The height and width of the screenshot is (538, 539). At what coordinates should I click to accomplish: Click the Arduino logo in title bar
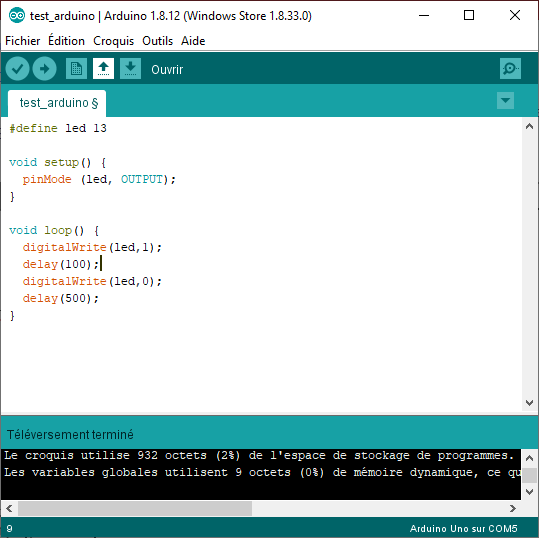16,15
